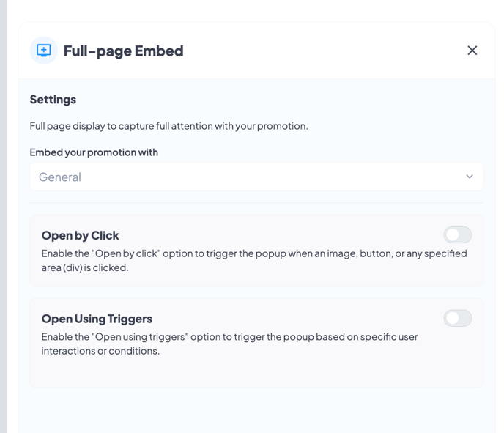Click empty space in Open Using Triggers card
The image size is (504, 433).
tap(256, 372)
